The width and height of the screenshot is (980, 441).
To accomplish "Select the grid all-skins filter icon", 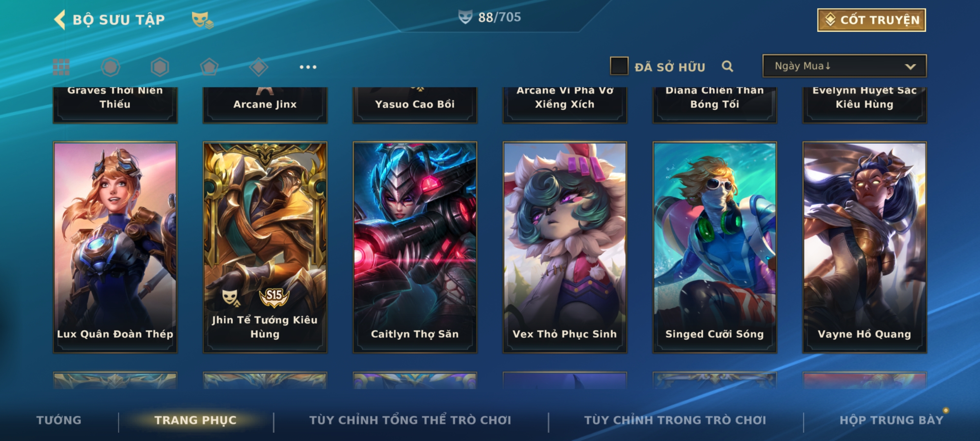I will tap(61, 67).
